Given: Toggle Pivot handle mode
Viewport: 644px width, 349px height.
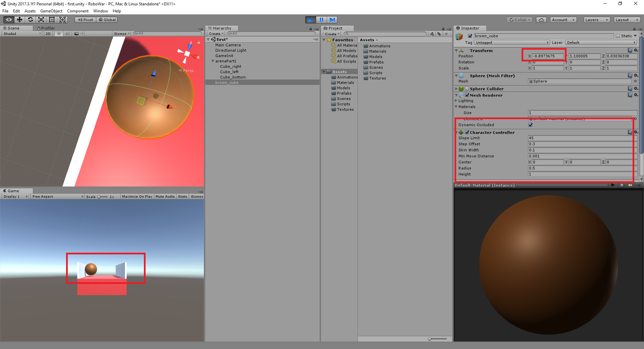Looking at the screenshot, I should tap(85, 19).
